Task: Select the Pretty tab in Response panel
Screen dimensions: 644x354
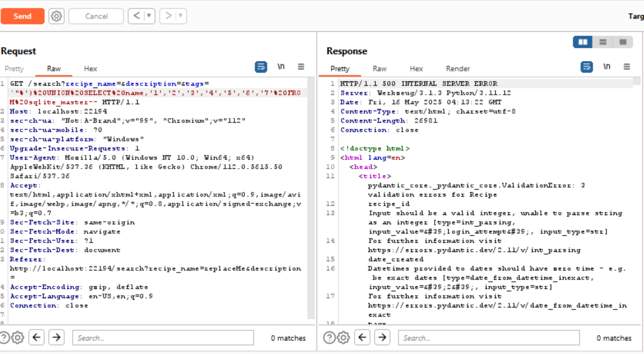Action: coord(340,69)
